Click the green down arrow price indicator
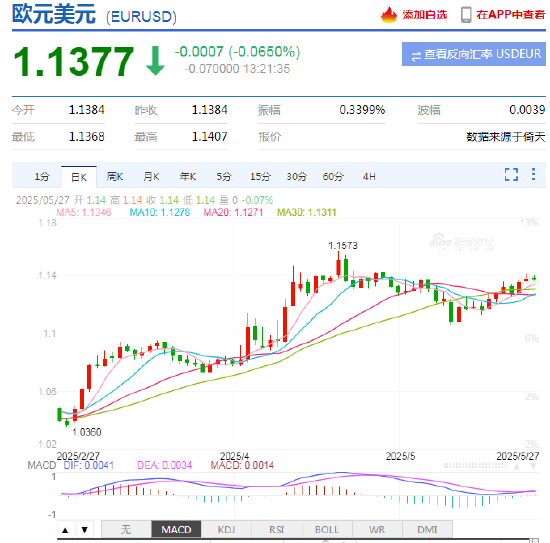Image resolution: width=550 pixels, height=543 pixels. (x=155, y=61)
